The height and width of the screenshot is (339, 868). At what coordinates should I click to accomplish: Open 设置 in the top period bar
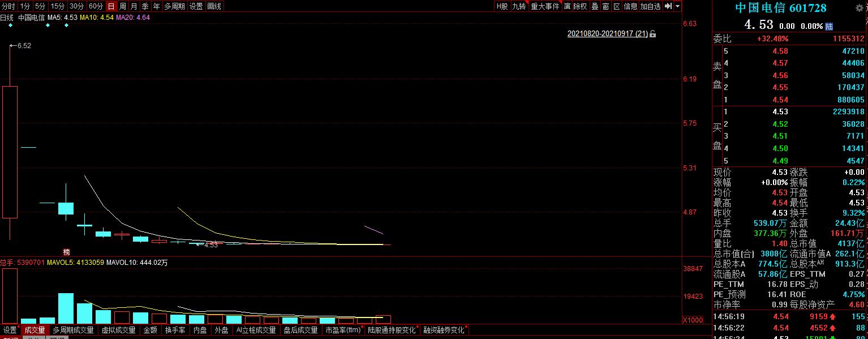pos(196,6)
